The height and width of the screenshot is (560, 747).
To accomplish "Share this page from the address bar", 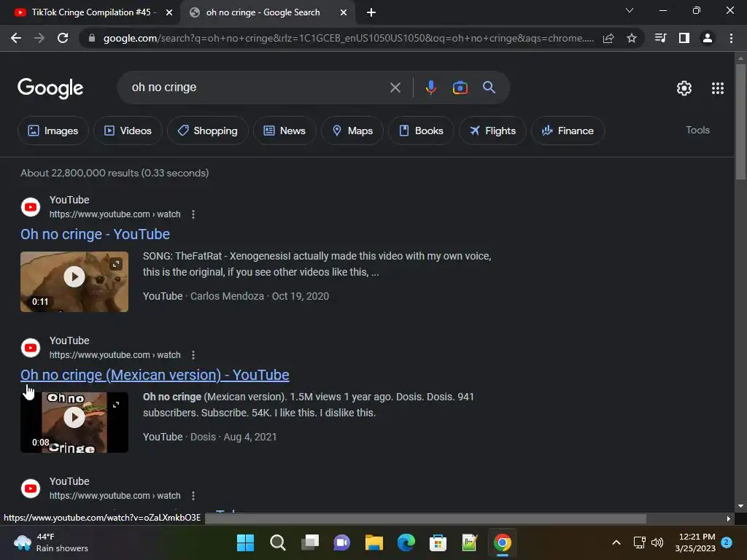I will click(608, 38).
